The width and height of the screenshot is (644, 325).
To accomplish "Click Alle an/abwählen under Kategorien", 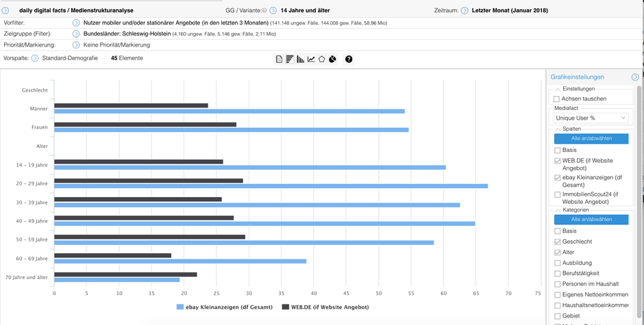I will click(x=591, y=219).
